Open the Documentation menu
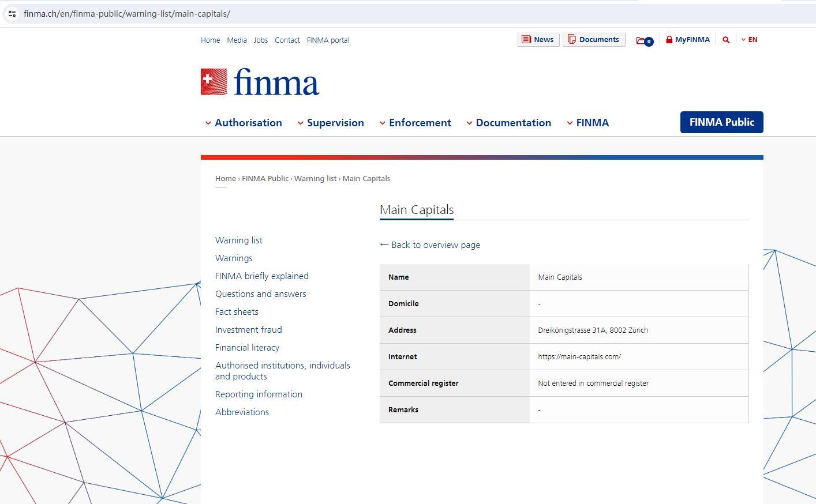The height and width of the screenshot is (504, 816). tap(509, 123)
